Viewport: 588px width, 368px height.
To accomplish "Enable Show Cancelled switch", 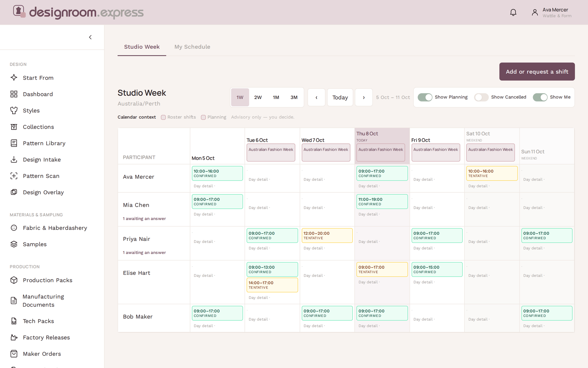I will [481, 97].
